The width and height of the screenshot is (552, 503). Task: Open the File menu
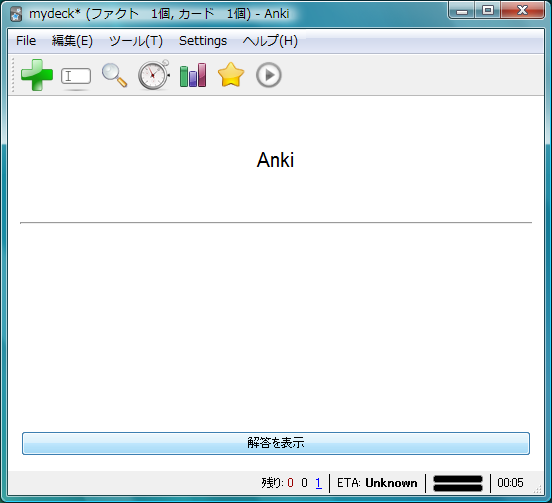[26, 41]
